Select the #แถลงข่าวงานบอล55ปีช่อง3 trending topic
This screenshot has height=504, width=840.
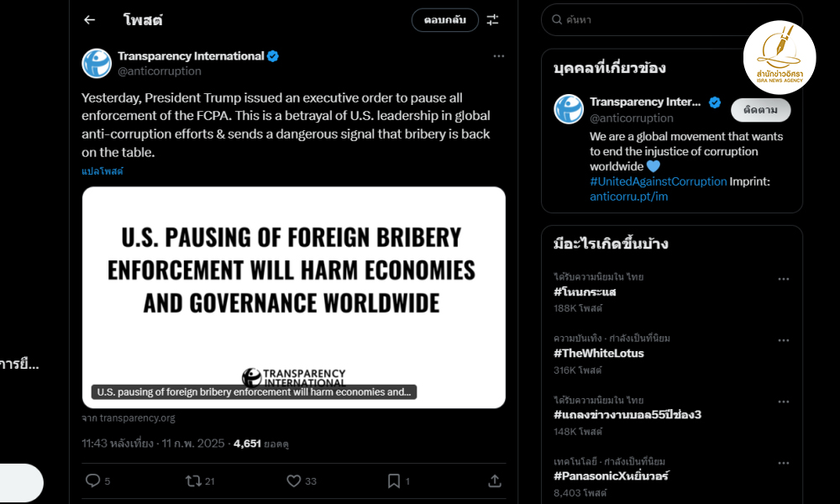[627, 415]
